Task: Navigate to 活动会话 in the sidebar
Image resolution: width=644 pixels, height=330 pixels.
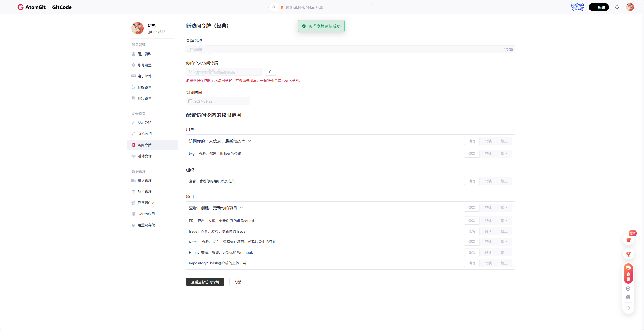Action: (x=144, y=156)
